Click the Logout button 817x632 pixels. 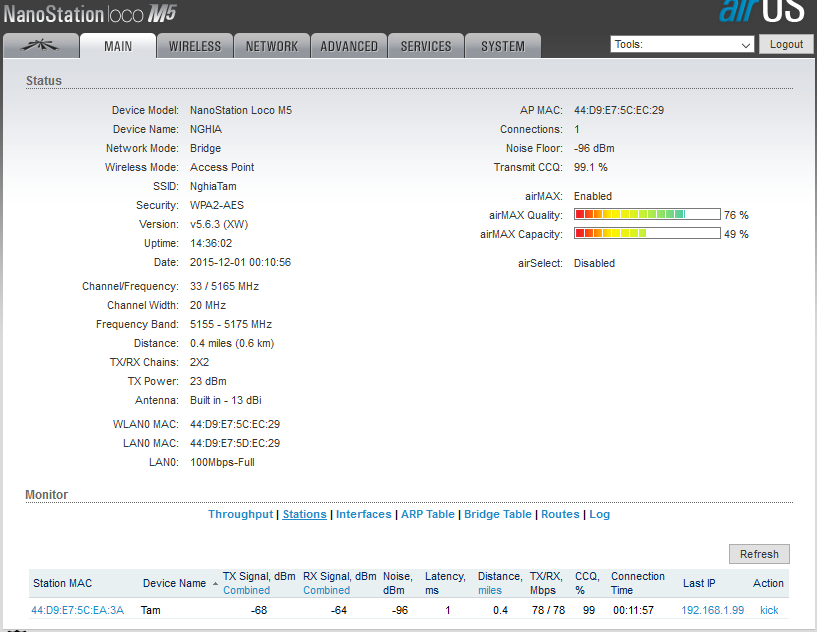[x=786, y=44]
